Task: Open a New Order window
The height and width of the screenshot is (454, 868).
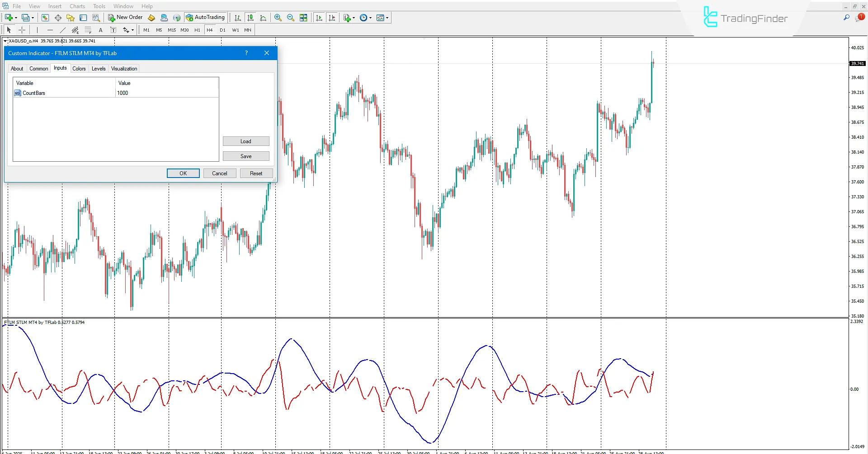Action: coord(125,17)
